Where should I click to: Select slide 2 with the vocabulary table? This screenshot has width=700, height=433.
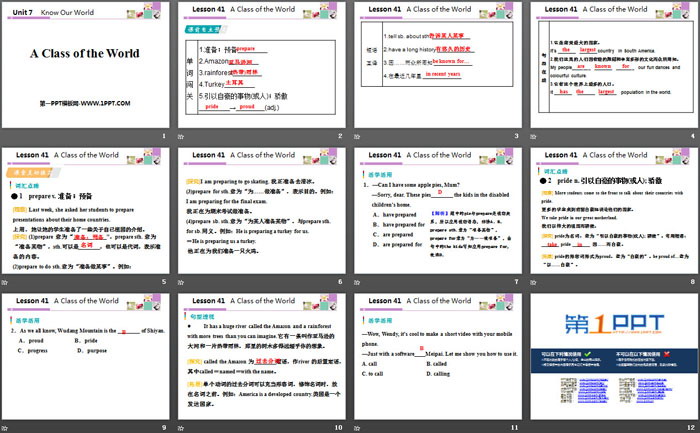point(263,64)
